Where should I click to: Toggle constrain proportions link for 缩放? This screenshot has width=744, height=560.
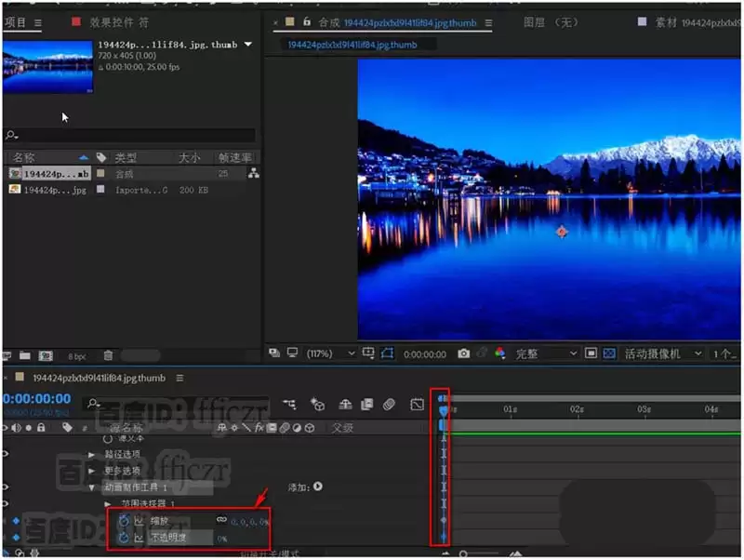pos(221,520)
